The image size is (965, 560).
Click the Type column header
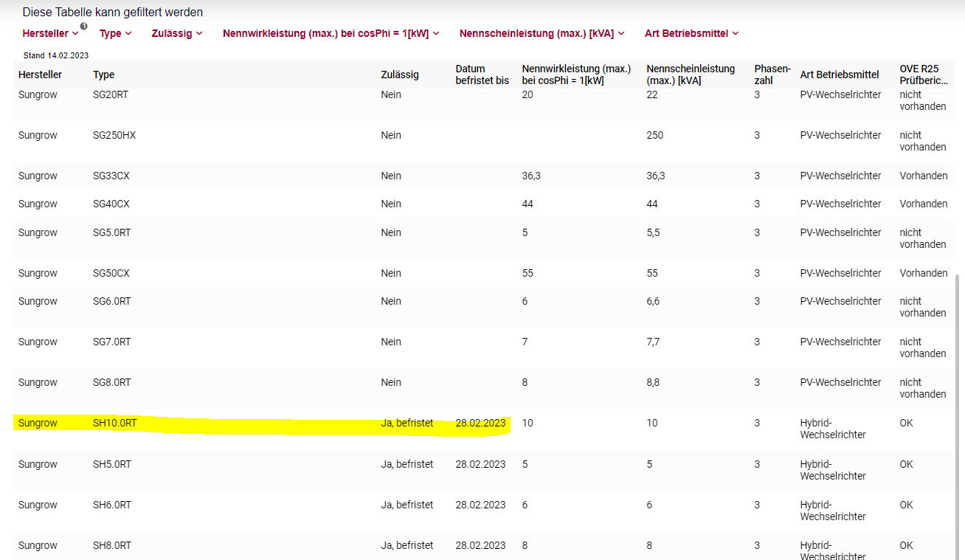[103, 75]
